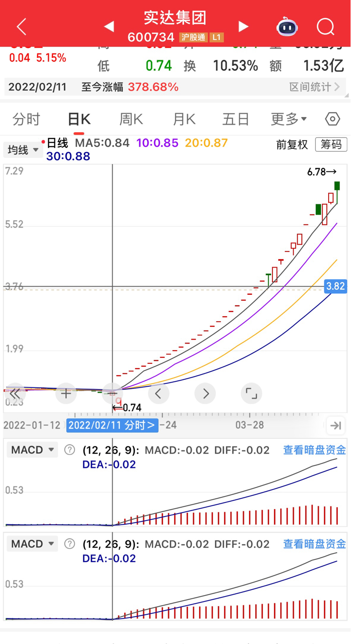The image size is (351, 644).
Task: Enter fullscreen chart mode
Action: [x=251, y=394]
